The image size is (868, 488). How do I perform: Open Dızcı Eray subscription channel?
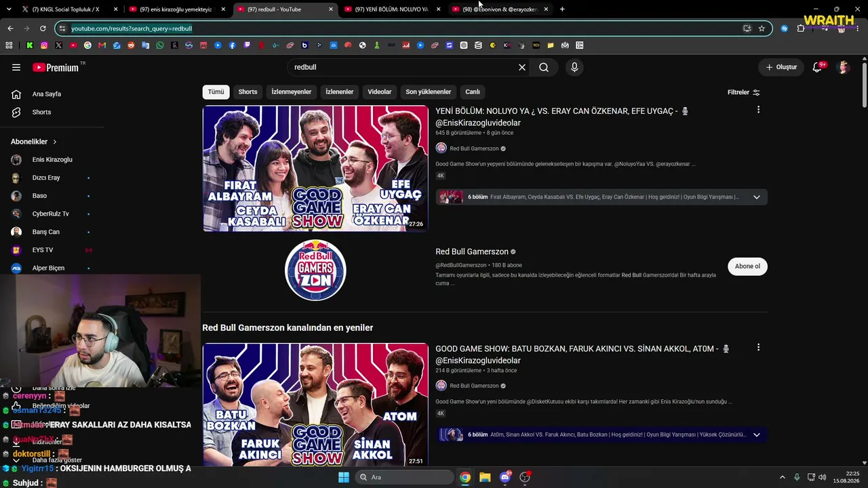click(46, 178)
